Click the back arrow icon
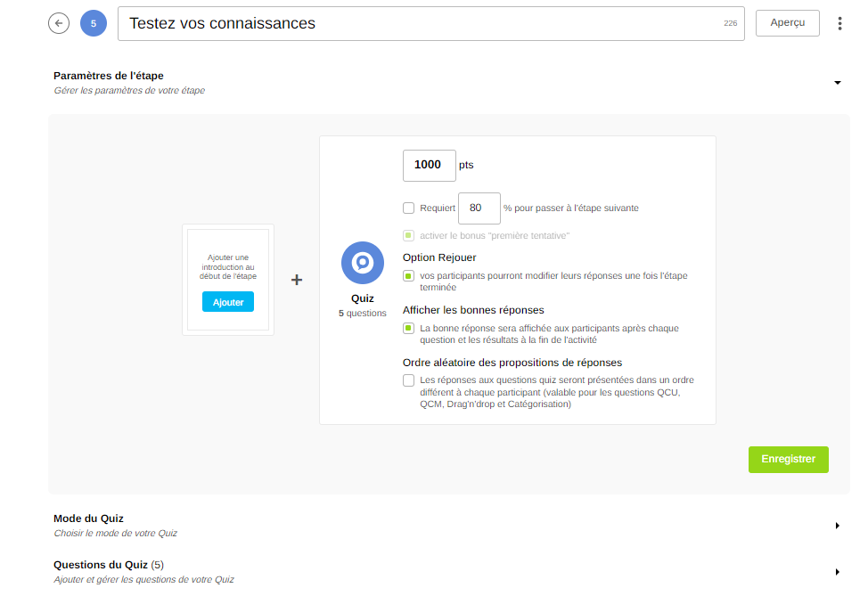868x596 pixels. pos(59,23)
